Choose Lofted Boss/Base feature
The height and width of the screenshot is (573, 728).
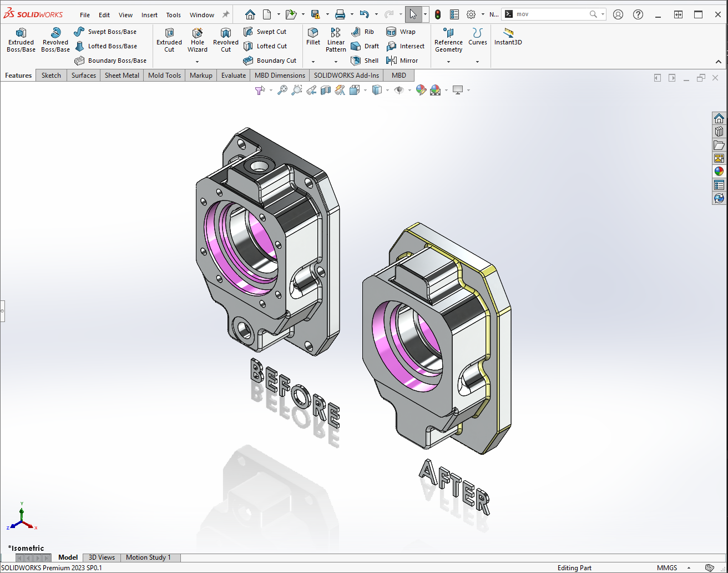(x=105, y=46)
